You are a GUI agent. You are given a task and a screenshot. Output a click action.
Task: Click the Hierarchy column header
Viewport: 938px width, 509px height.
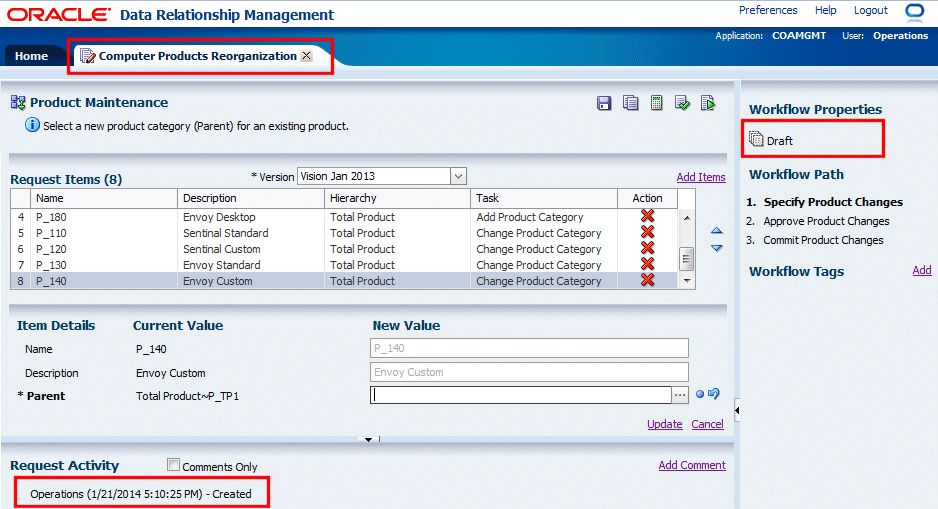(x=397, y=198)
